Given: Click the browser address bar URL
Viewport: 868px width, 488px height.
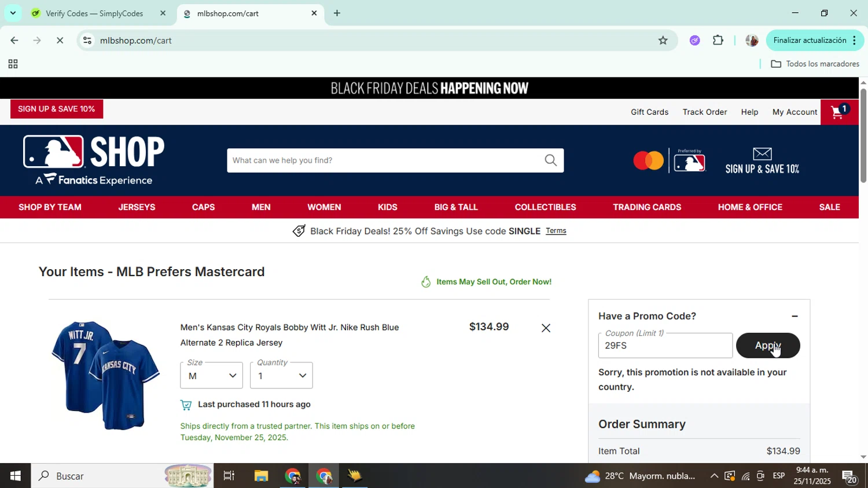Looking at the screenshot, I should [x=136, y=41].
